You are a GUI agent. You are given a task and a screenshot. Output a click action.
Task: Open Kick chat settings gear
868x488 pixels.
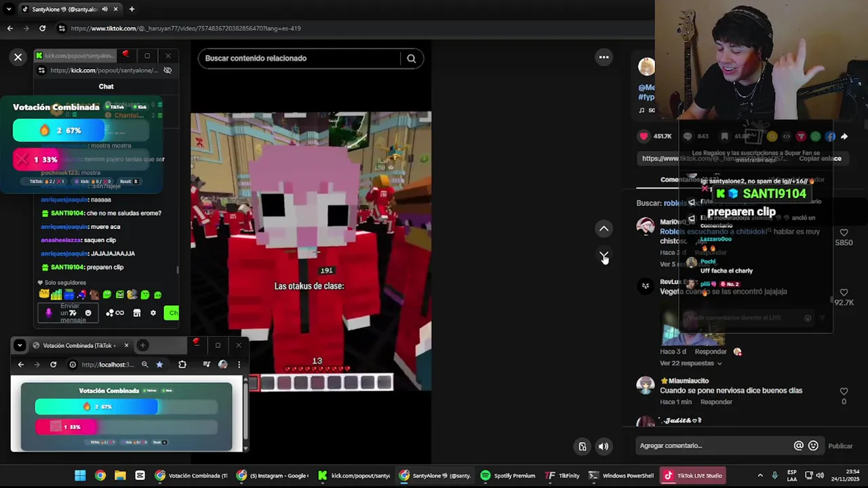(x=153, y=312)
